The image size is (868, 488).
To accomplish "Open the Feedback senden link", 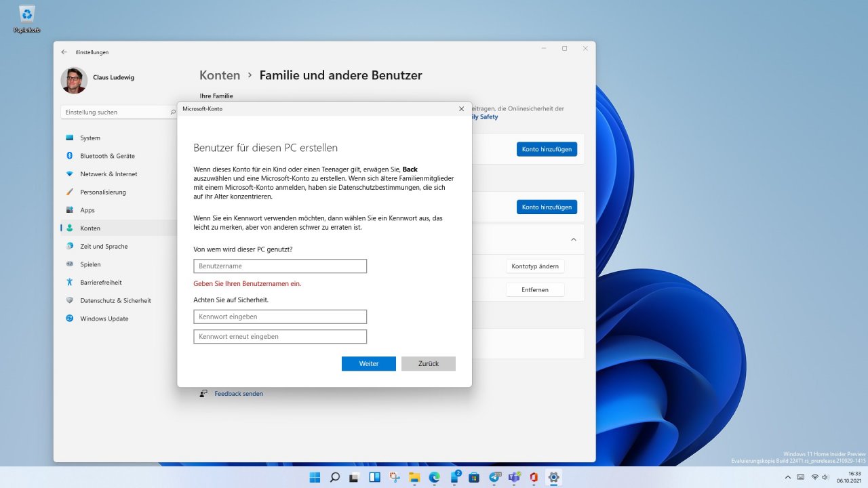I will [x=239, y=394].
